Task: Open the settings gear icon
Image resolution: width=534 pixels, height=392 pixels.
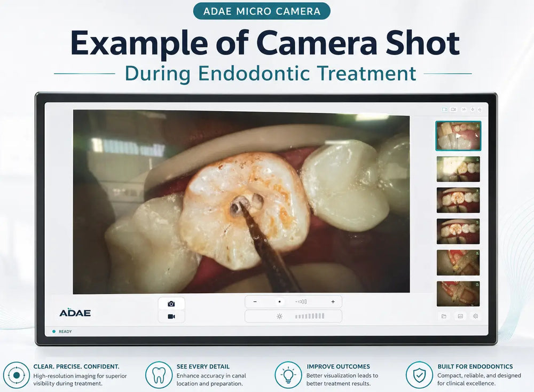Action: tap(476, 316)
